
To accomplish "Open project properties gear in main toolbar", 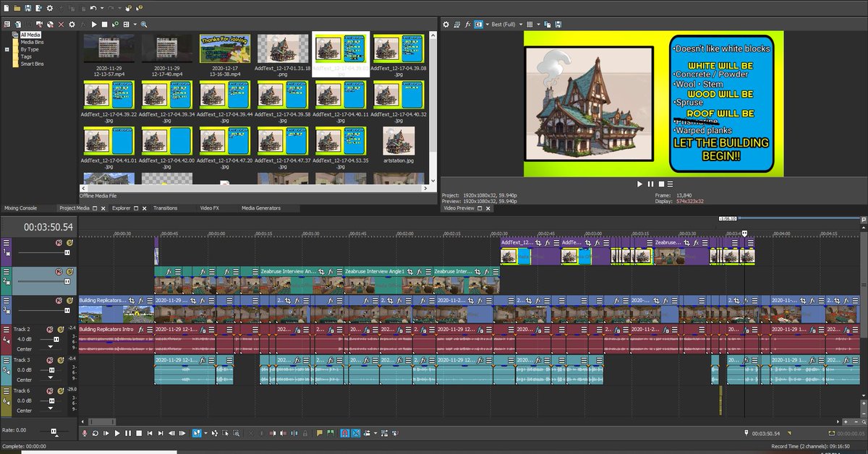I will coord(49,8).
